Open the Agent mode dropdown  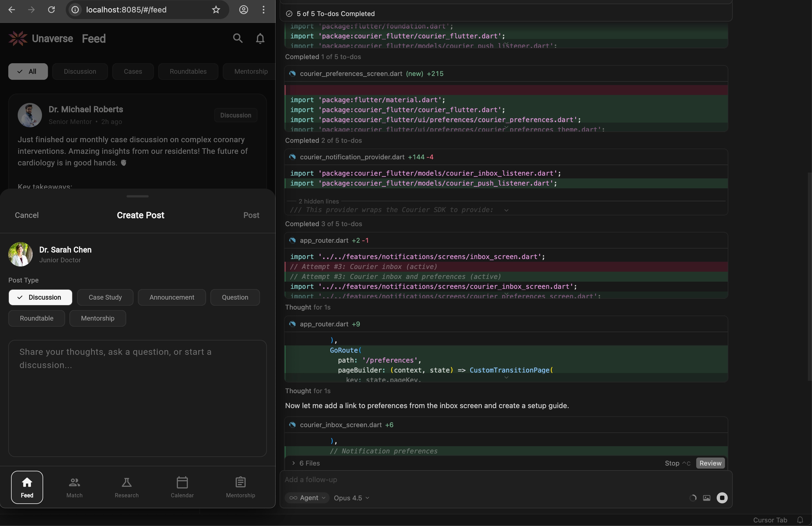pos(307,498)
